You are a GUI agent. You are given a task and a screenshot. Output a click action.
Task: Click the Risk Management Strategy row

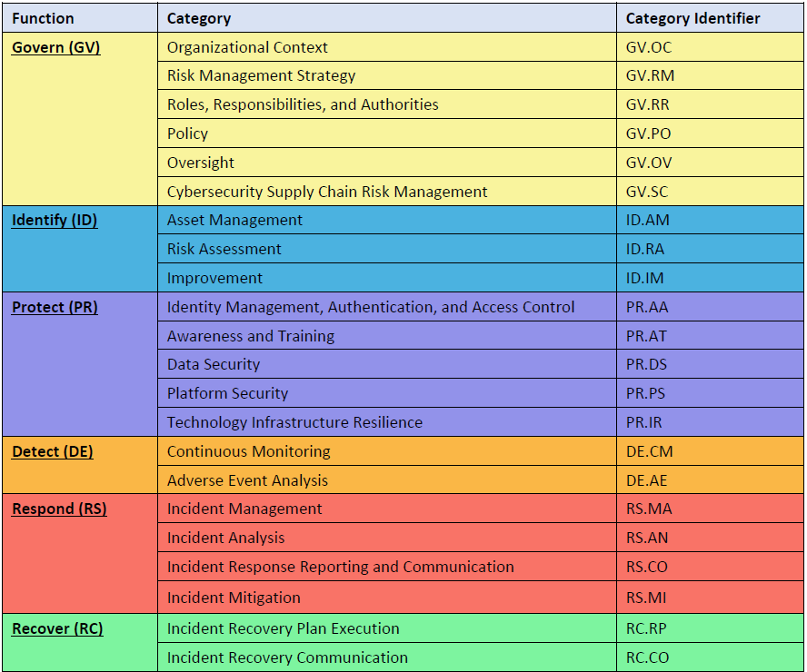click(261, 75)
